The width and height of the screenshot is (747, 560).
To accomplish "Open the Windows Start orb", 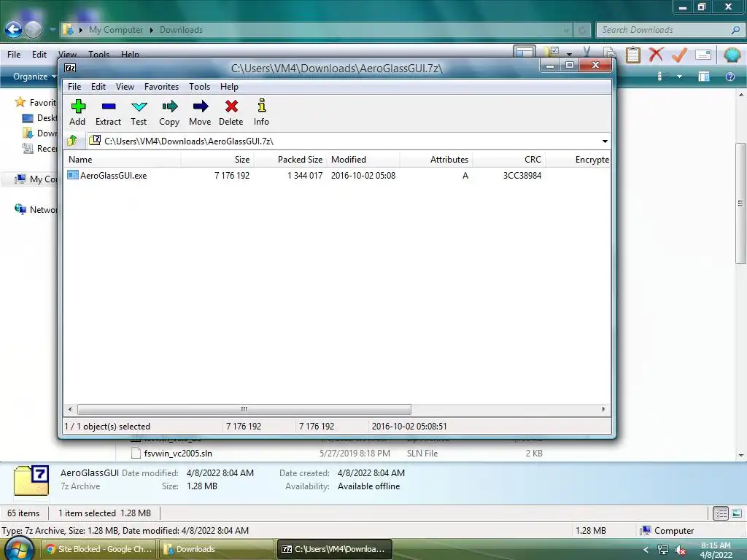I will (x=18, y=550).
